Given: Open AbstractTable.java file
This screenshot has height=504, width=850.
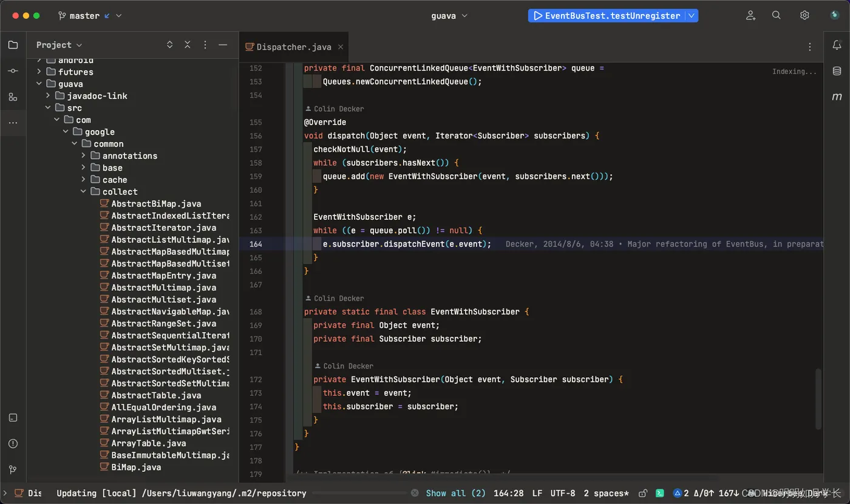Looking at the screenshot, I should pos(156,395).
